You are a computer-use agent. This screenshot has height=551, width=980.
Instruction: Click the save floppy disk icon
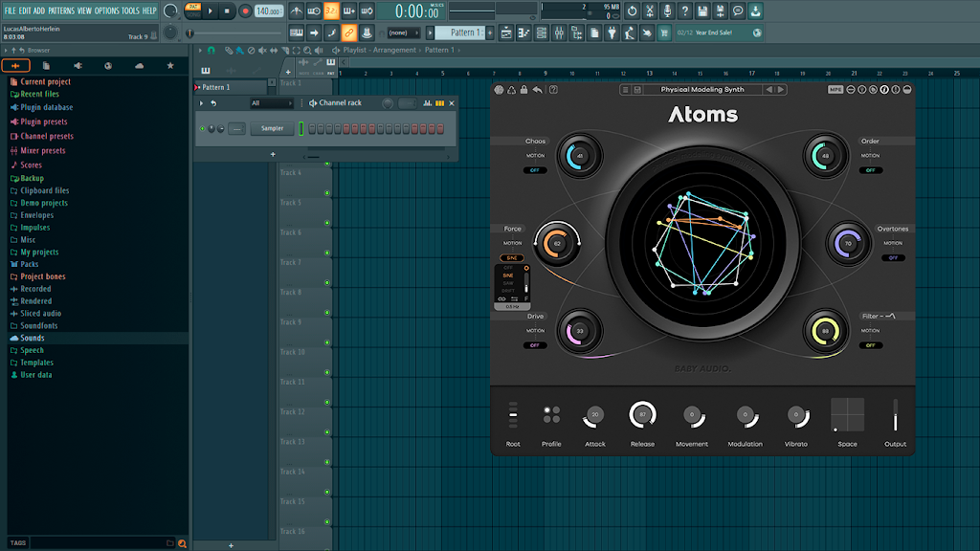point(702,11)
